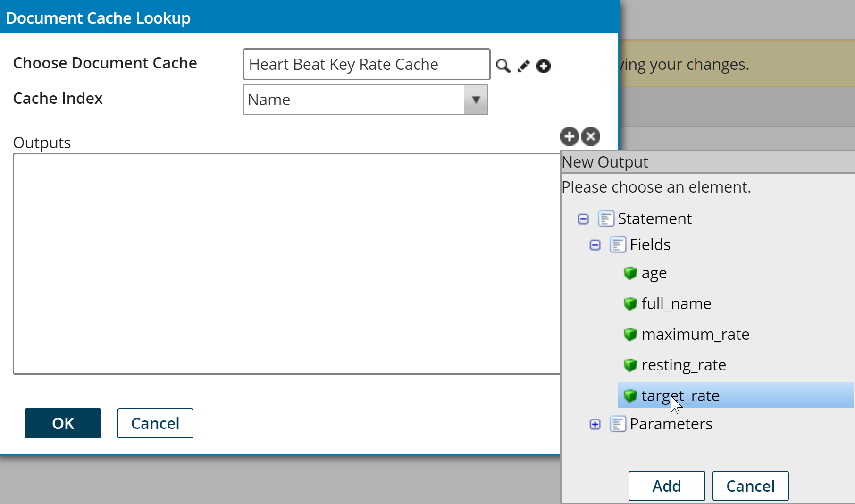Click the remove output X icon

[590, 136]
